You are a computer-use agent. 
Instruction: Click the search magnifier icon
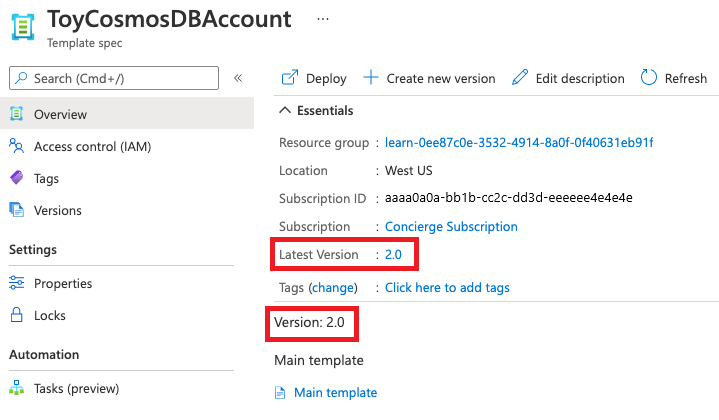[21, 78]
